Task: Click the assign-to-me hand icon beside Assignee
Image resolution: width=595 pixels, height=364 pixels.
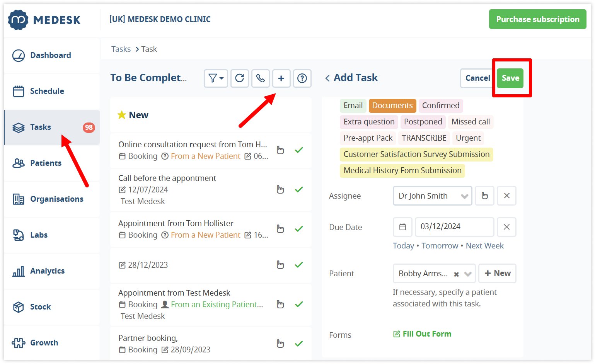Action: tap(484, 196)
